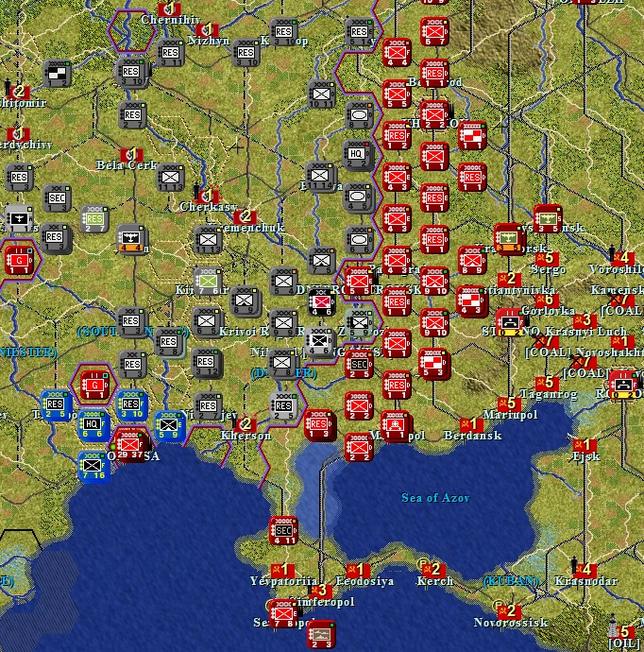Select green infantry unit 7-6 at Kirovograd
This screenshot has height=652, width=644.
pyautogui.click(x=208, y=283)
